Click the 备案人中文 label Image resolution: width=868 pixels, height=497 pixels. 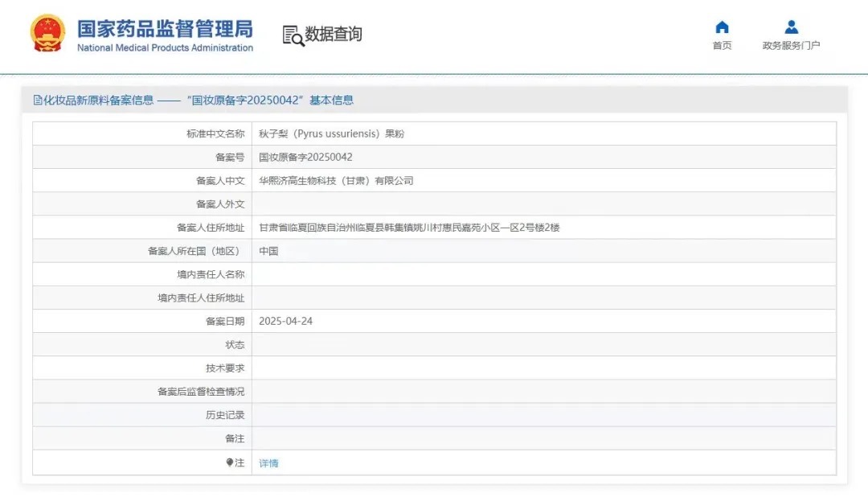click(220, 181)
